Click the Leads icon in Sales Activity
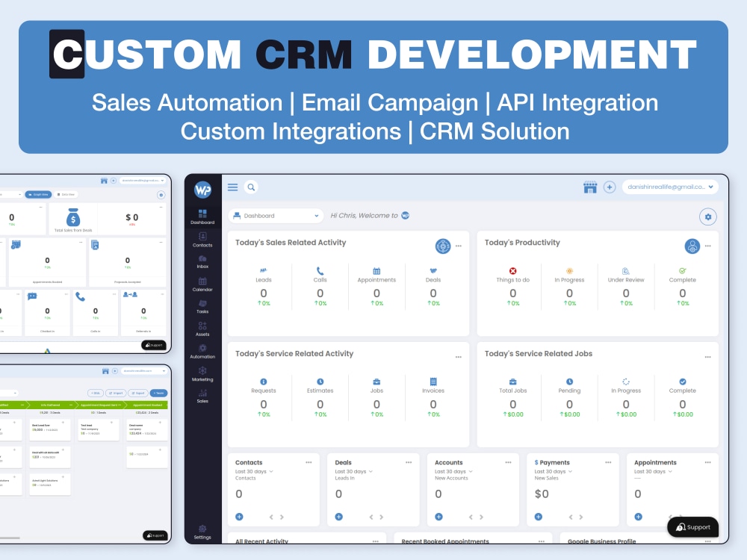 (264, 270)
